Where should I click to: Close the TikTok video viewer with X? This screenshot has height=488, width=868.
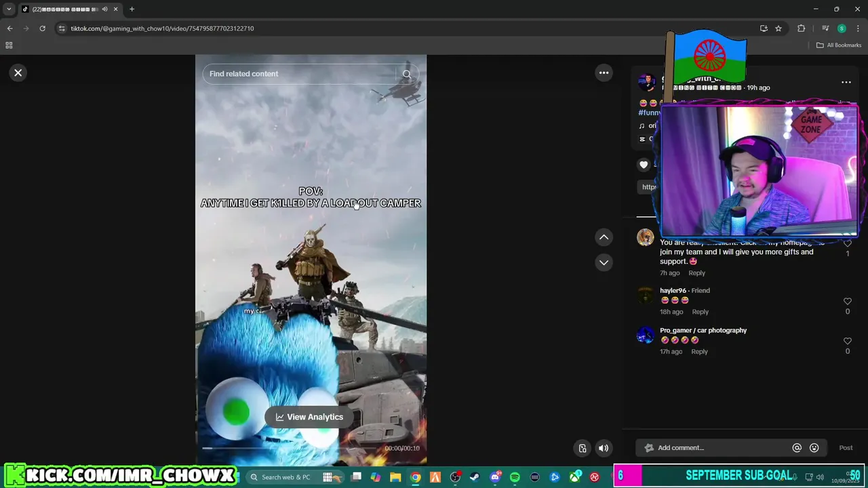[x=18, y=73]
